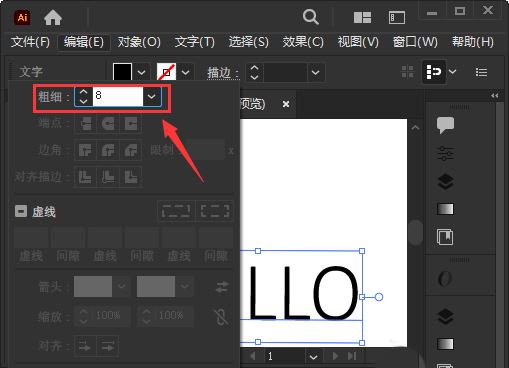Swap arrowheads start and end icon
Image resolution: width=509 pixels, height=368 pixels.
[222, 287]
